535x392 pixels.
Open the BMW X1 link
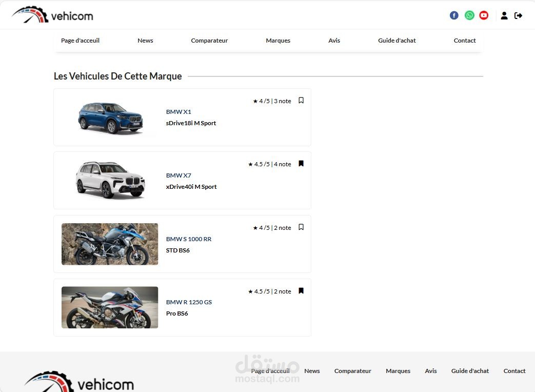pyautogui.click(x=179, y=111)
